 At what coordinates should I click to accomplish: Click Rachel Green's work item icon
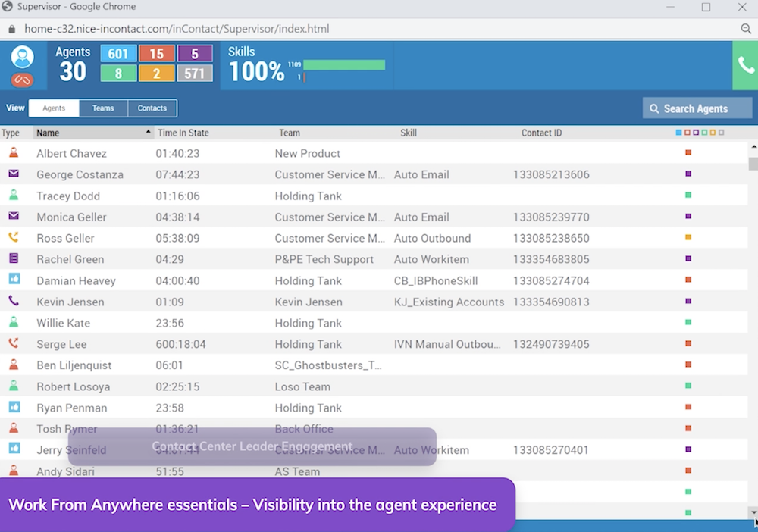pyautogui.click(x=14, y=258)
